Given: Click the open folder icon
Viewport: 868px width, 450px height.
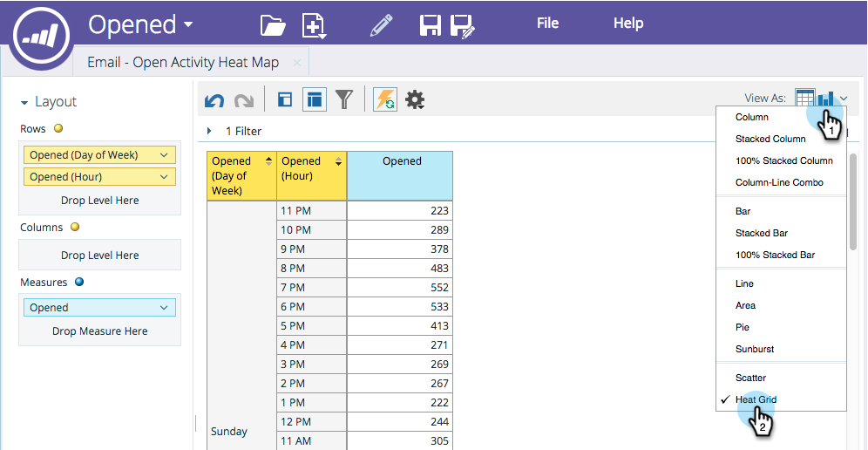Looking at the screenshot, I should 273,24.
